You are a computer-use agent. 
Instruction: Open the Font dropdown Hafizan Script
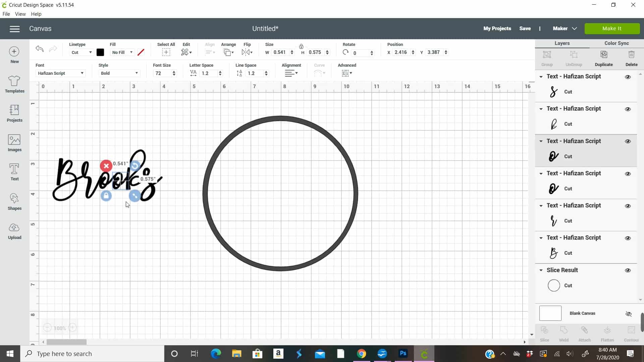click(x=60, y=73)
